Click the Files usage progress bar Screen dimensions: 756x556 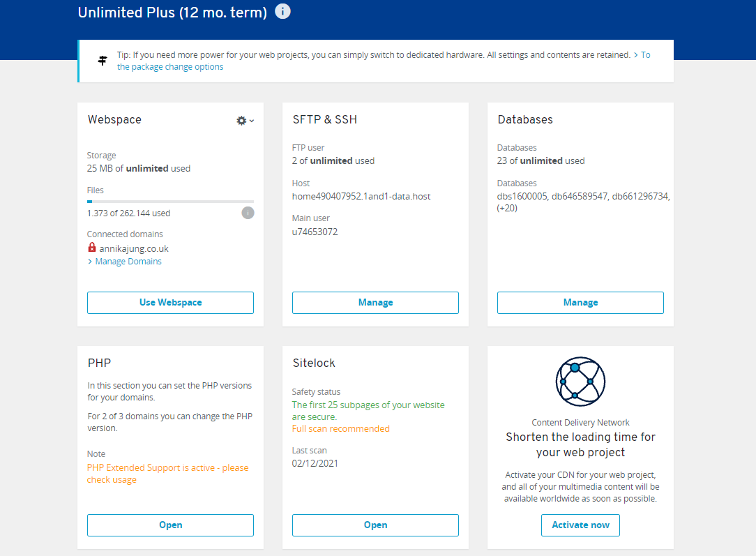pos(171,202)
